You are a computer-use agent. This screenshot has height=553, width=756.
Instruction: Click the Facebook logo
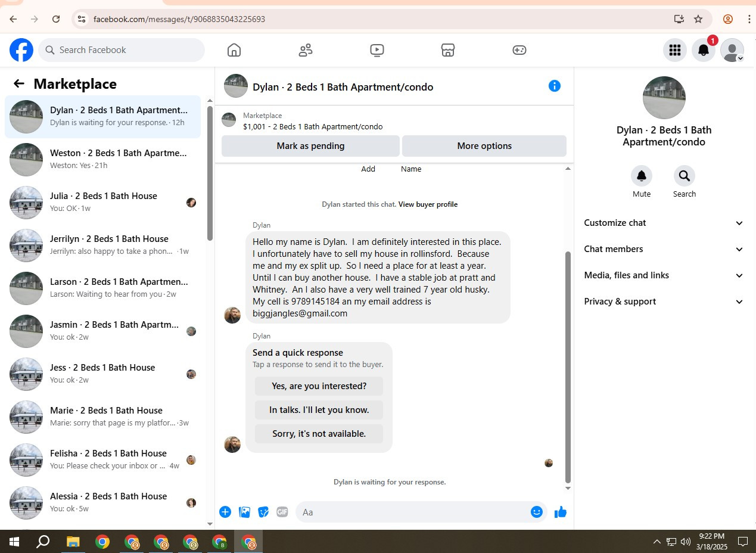click(21, 50)
